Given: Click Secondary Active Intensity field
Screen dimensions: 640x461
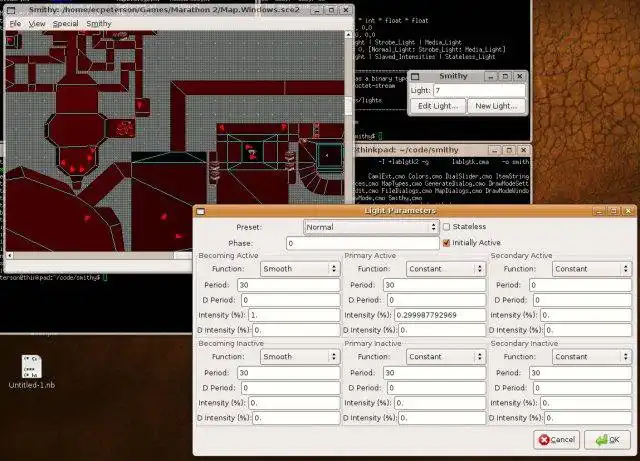Looking at the screenshot, I should 586,315.
